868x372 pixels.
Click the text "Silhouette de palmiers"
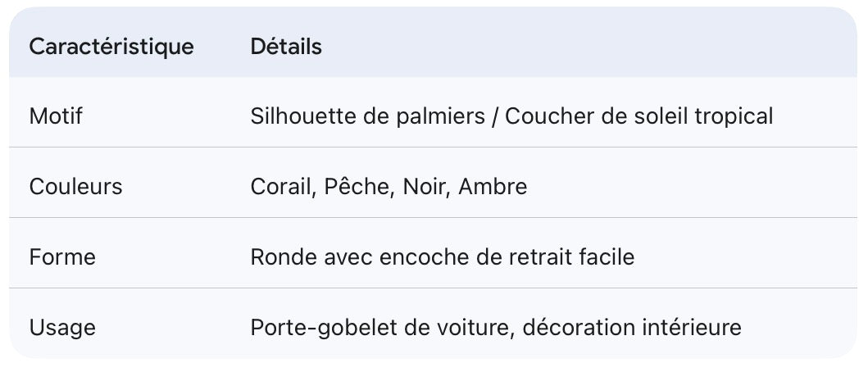click(x=368, y=116)
